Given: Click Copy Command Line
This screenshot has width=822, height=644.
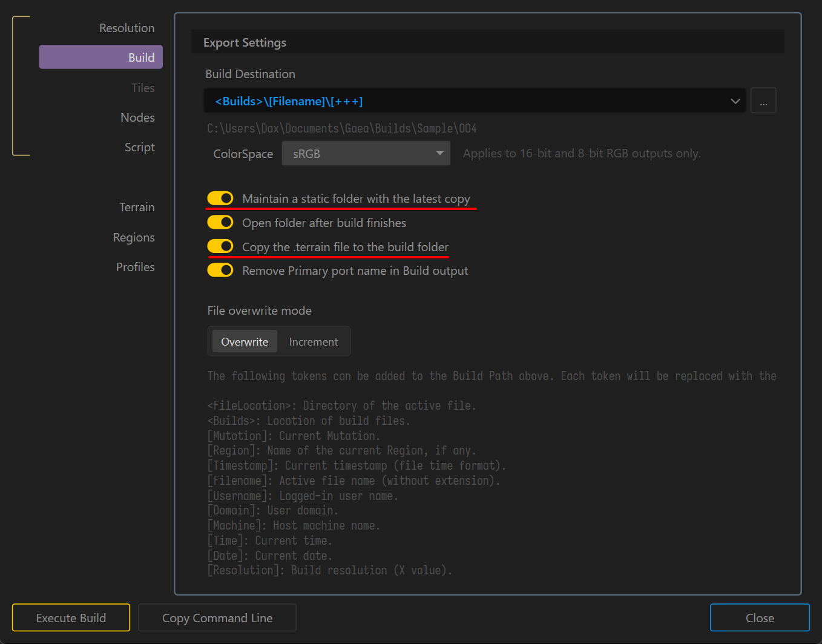Looking at the screenshot, I should (217, 617).
